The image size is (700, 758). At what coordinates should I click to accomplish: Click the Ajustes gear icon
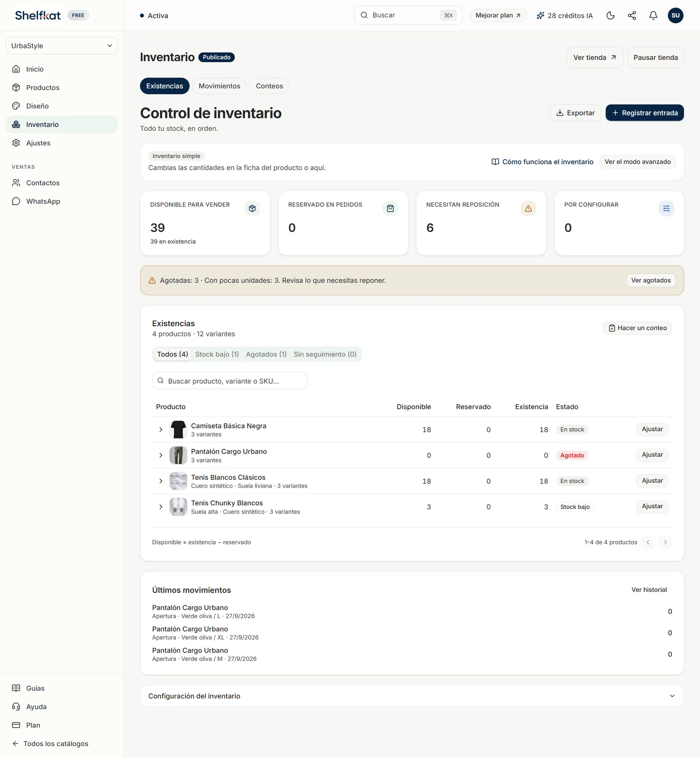16,143
